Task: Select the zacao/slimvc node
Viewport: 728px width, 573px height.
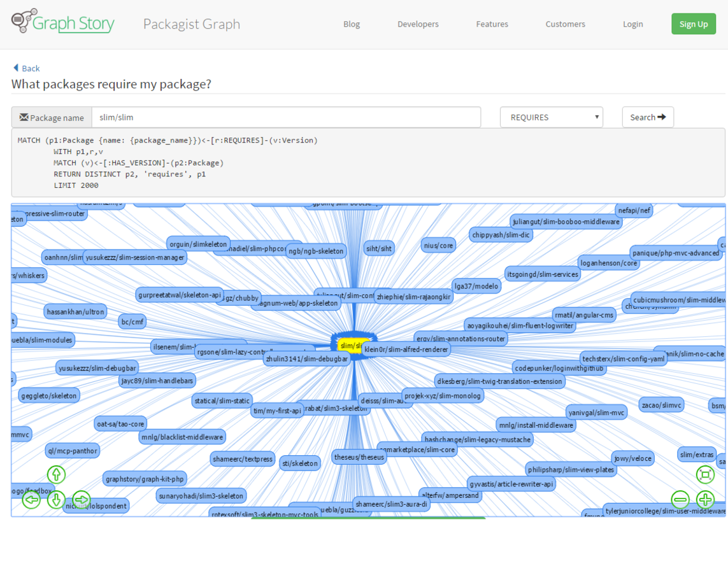Action: (661, 405)
